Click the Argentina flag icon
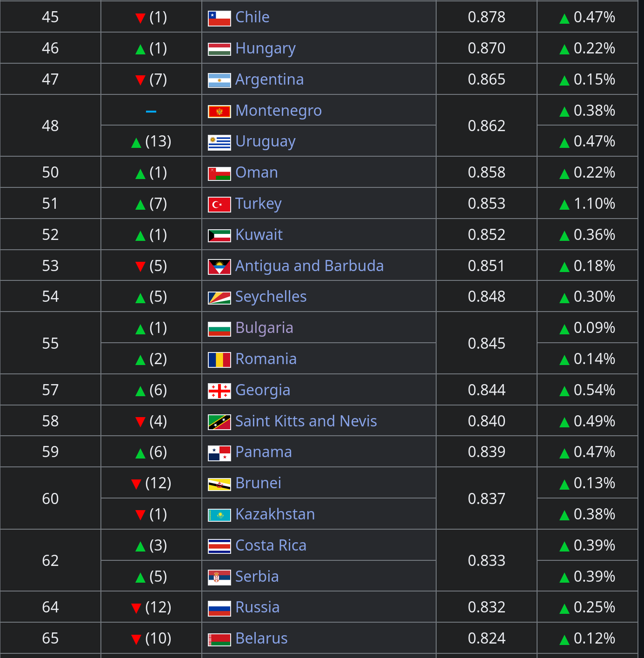The height and width of the screenshot is (658, 644). click(x=219, y=80)
